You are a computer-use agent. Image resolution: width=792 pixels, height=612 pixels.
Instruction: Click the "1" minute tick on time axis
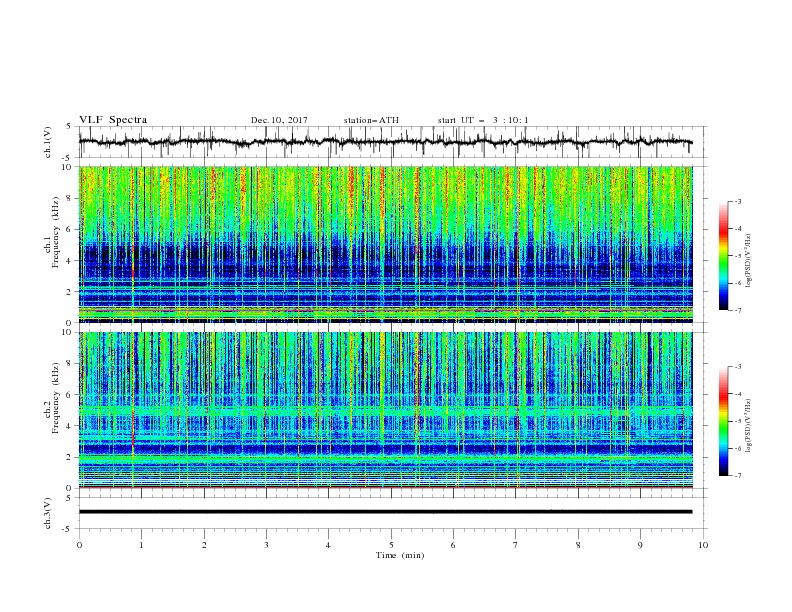(141, 545)
